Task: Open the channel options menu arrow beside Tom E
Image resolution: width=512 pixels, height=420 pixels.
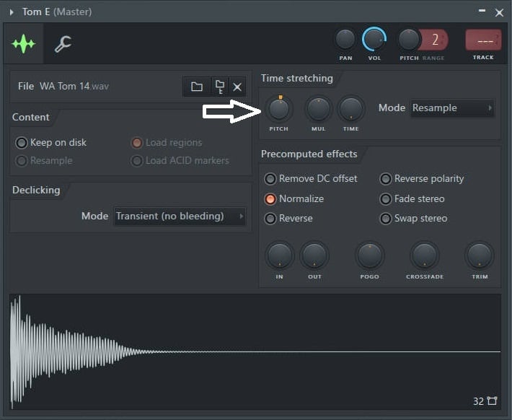Action: click(x=12, y=12)
